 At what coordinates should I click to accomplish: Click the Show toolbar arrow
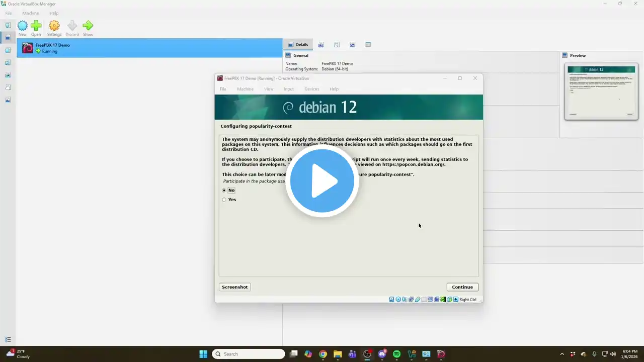88,28
